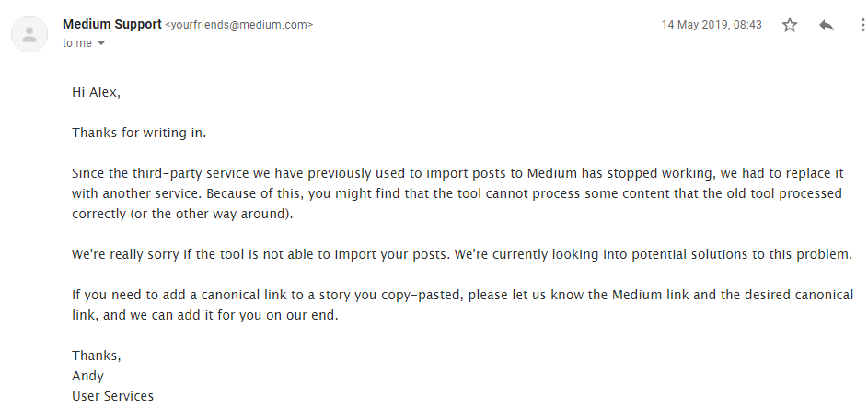Click the 'to me' recipient text

click(x=76, y=43)
